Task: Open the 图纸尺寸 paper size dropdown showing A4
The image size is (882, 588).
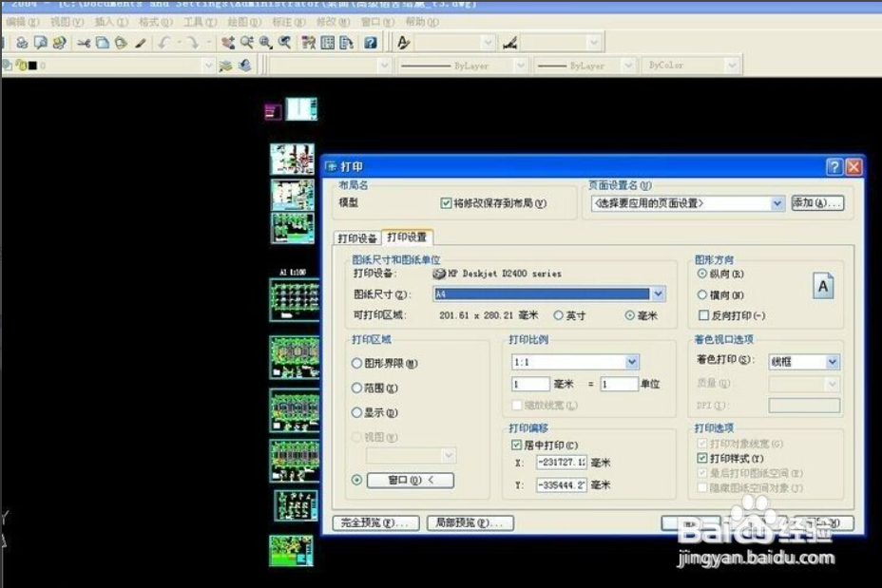Action: click(658, 293)
